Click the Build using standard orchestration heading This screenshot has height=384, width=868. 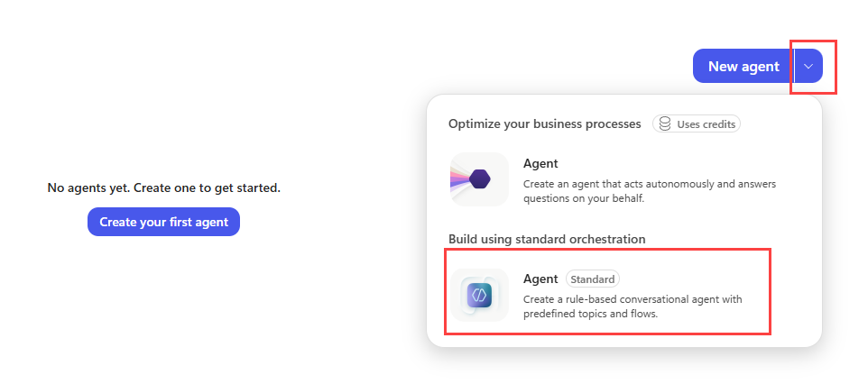point(547,239)
